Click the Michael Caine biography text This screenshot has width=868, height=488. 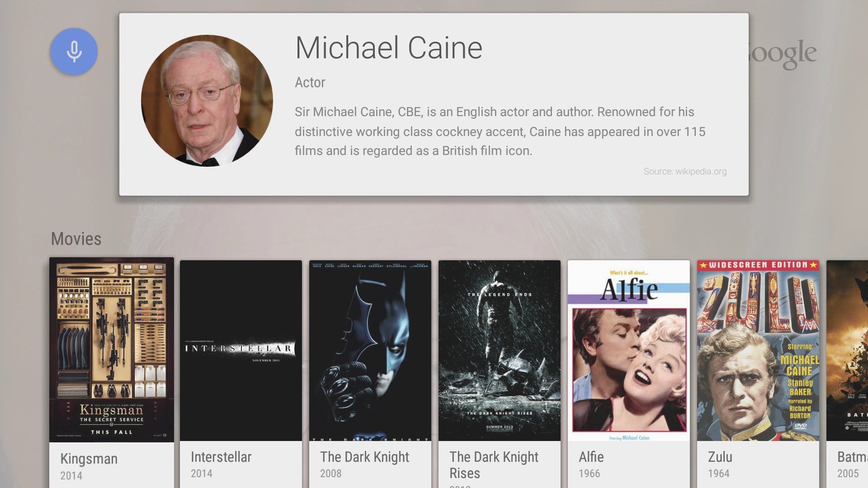click(x=500, y=131)
